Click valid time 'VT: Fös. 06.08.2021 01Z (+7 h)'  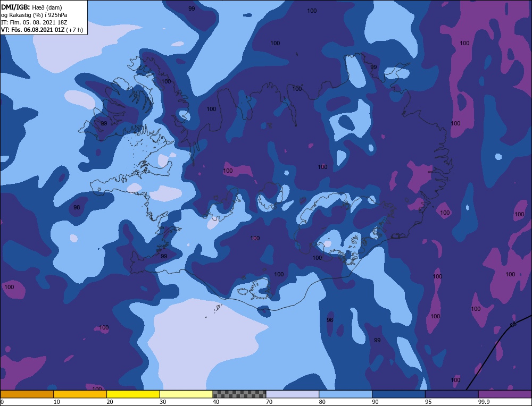pos(41,30)
